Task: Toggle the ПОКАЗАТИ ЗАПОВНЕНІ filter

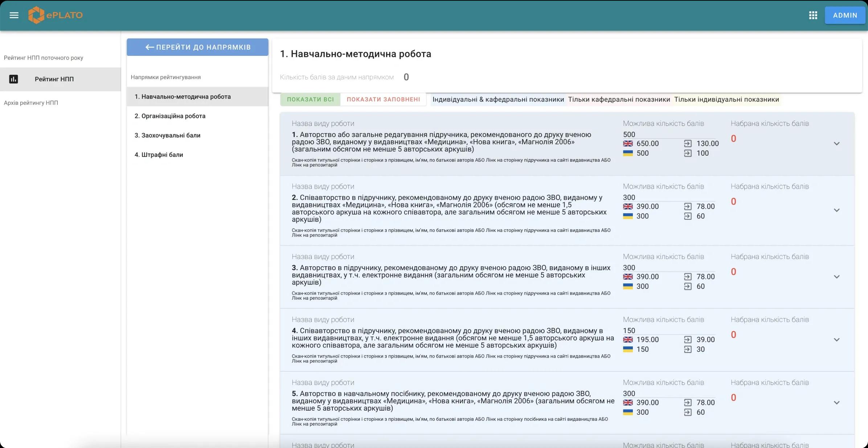Action: (383, 99)
